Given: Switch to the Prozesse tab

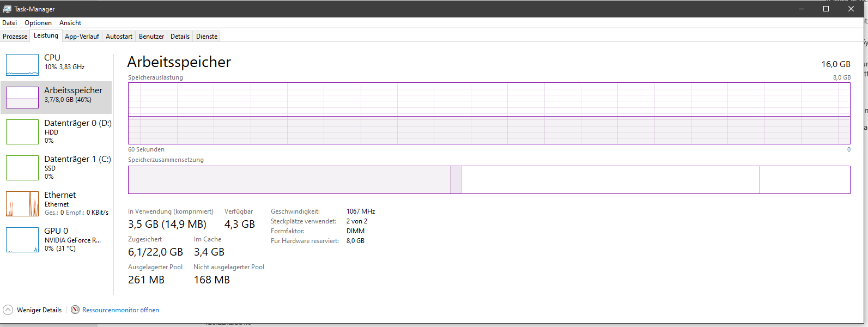Looking at the screenshot, I should point(15,37).
